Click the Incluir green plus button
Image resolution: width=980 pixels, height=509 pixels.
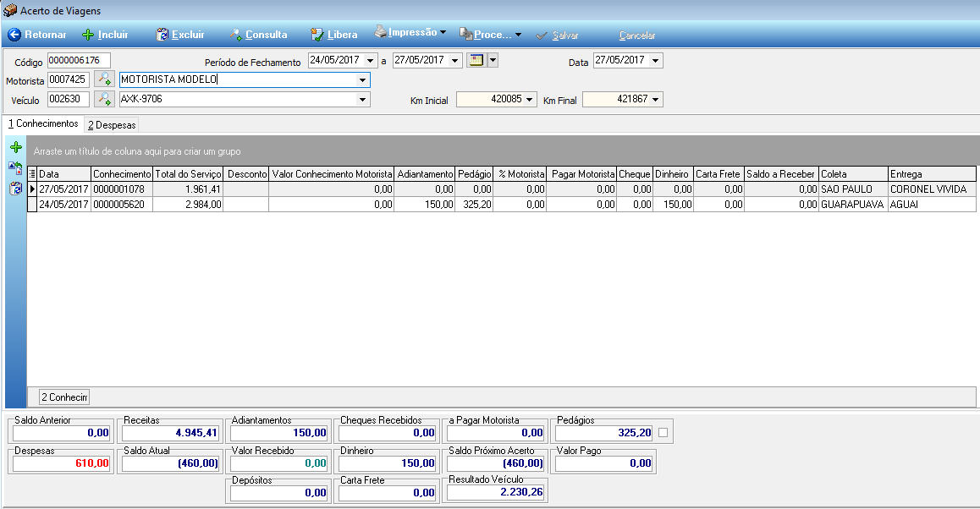click(105, 35)
